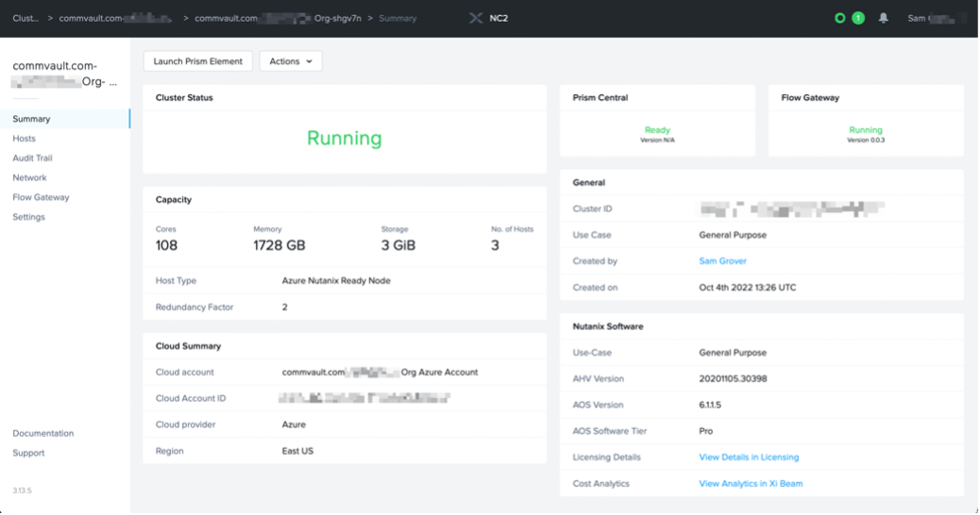Screen dimensions: 980x515
Task: Click General Purpose under General section
Action: pos(733,235)
